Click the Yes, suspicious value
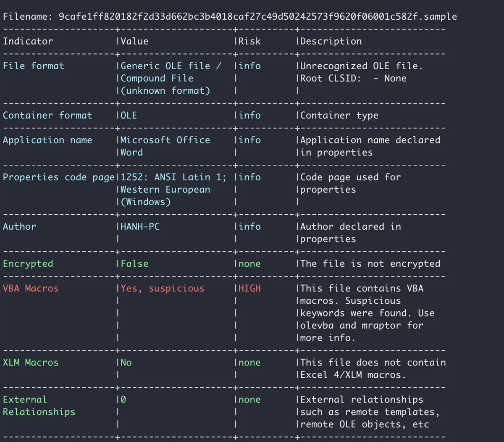This screenshot has height=442, width=504. pos(163,289)
